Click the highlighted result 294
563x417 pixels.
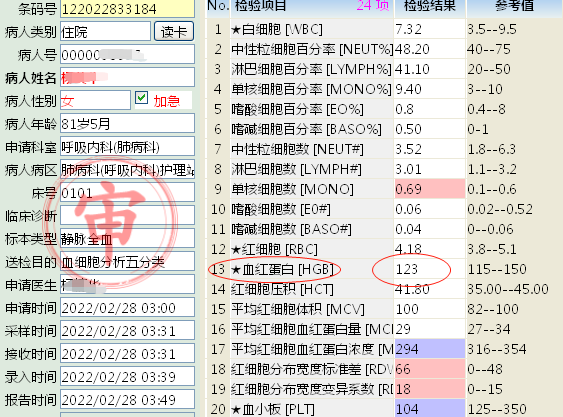click(430, 349)
